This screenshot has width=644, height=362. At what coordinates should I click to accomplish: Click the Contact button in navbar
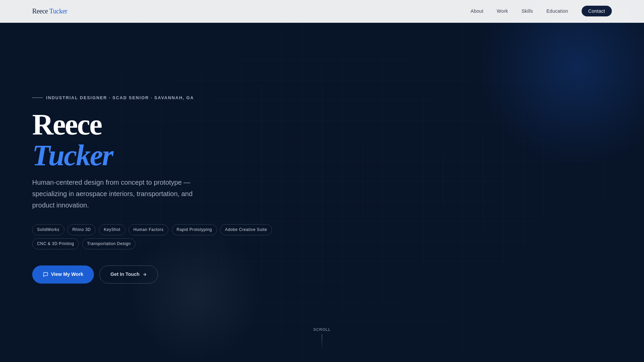[596, 11]
